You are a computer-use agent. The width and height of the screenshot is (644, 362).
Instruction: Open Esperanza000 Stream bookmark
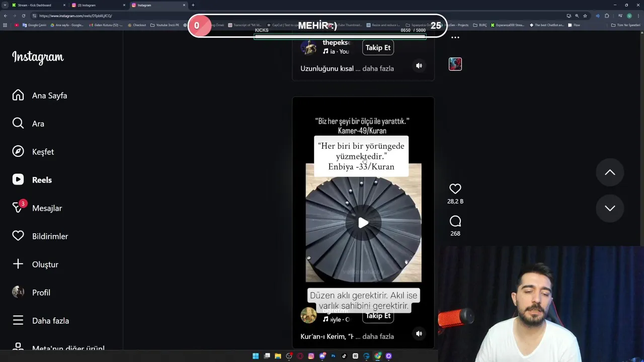(x=508, y=25)
